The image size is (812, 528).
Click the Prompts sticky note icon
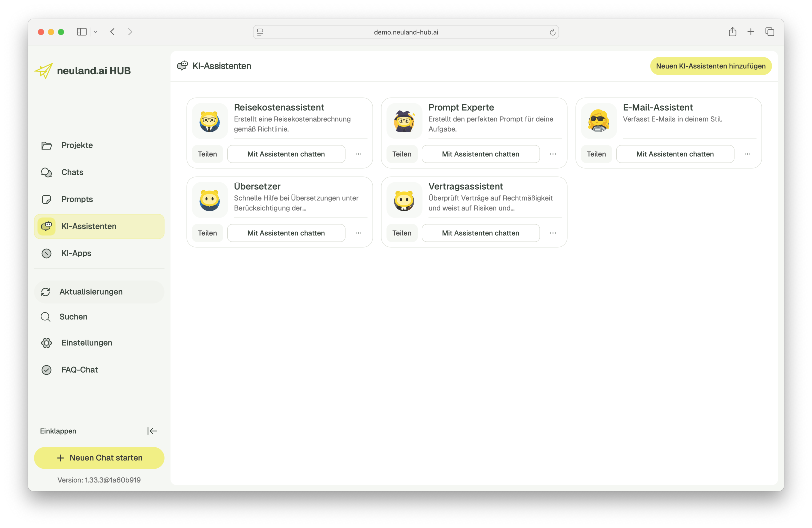pyautogui.click(x=46, y=199)
